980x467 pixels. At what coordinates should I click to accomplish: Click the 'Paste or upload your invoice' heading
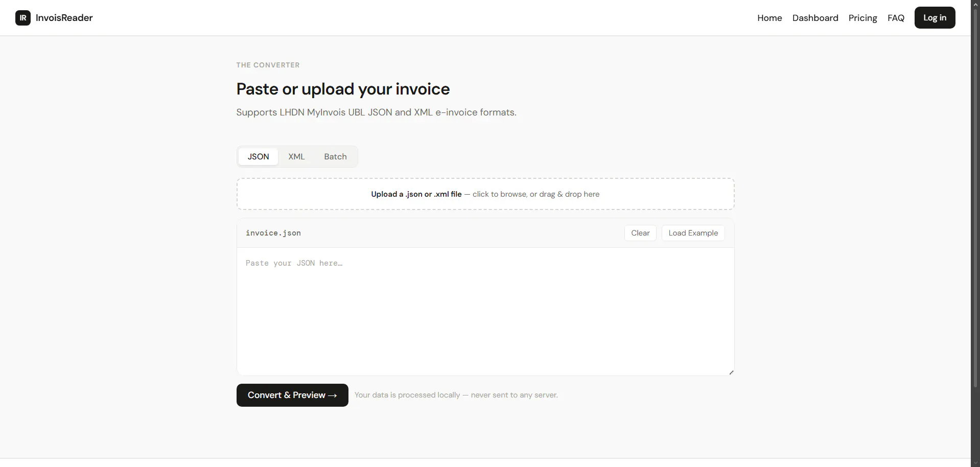click(343, 89)
